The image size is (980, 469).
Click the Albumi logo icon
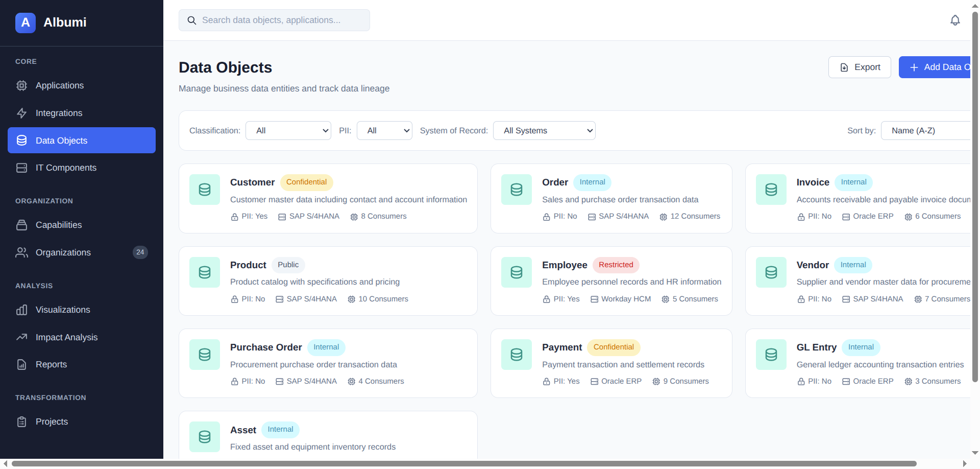[x=26, y=22]
